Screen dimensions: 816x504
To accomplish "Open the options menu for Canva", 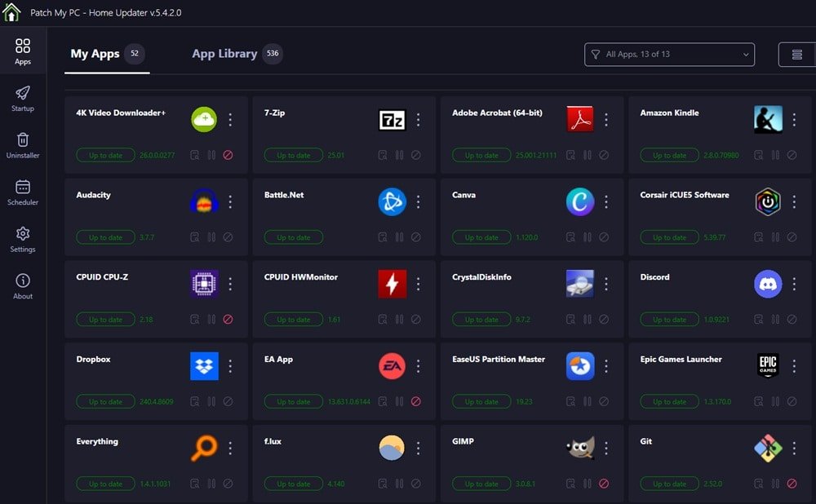I will click(x=606, y=201).
